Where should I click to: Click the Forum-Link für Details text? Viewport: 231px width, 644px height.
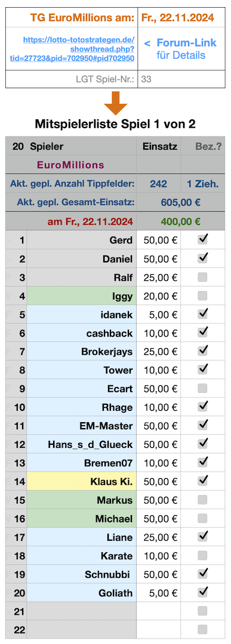(180, 49)
